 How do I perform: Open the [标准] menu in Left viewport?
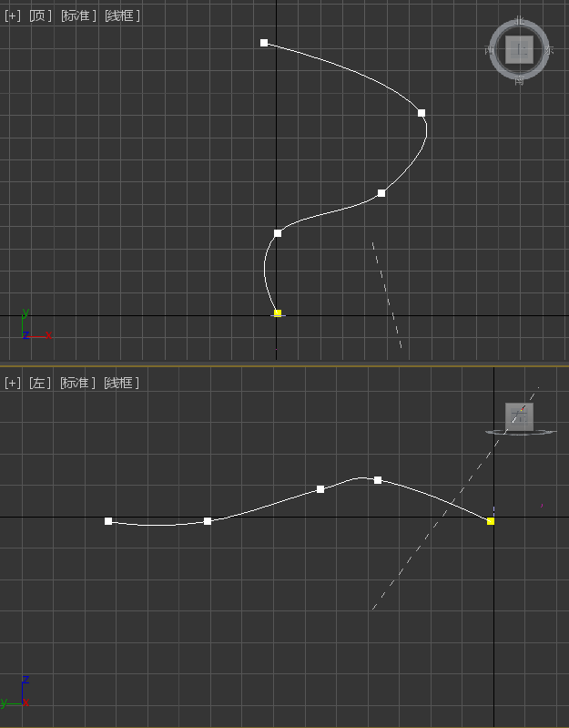pyautogui.click(x=78, y=383)
